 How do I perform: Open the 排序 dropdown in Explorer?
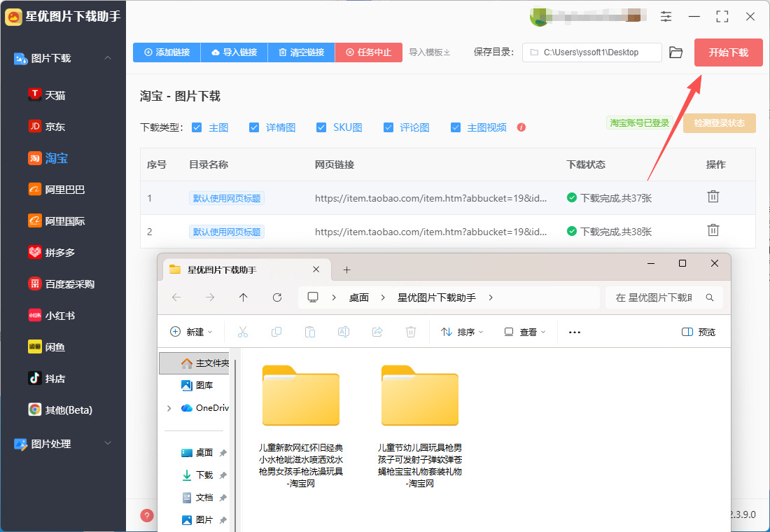click(x=462, y=332)
